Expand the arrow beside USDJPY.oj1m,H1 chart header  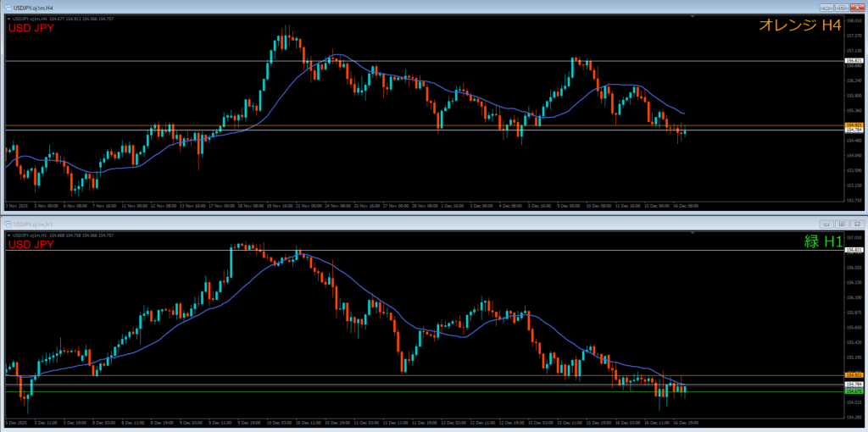point(8,235)
